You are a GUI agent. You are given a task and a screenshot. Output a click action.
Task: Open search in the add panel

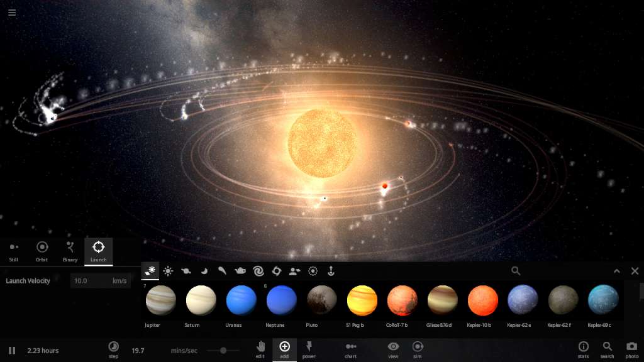click(x=516, y=271)
